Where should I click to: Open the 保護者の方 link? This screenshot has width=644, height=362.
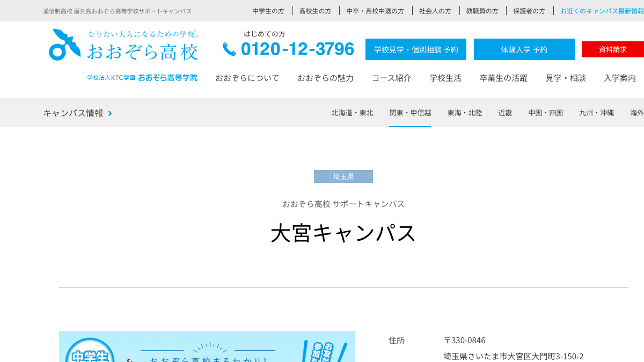click(529, 11)
